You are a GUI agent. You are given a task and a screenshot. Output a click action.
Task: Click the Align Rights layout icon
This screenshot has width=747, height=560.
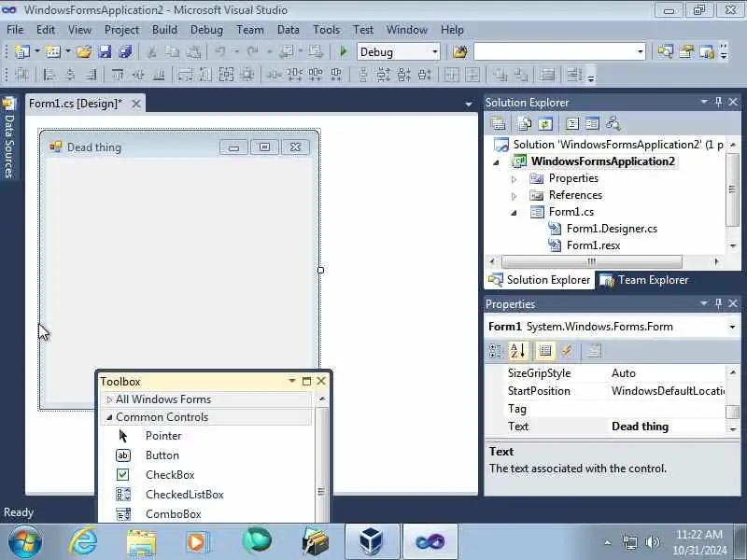[x=91, y=75]
